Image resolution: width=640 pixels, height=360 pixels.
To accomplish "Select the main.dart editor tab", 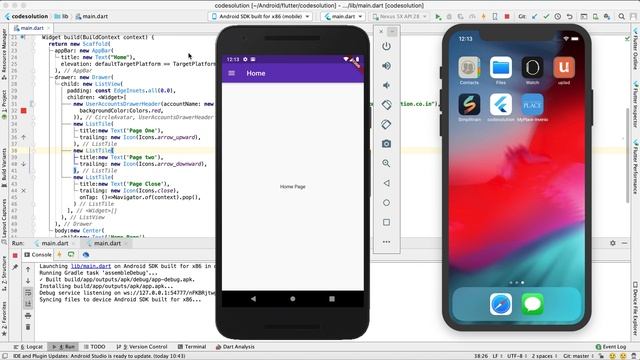I will [x=32, y=28].
